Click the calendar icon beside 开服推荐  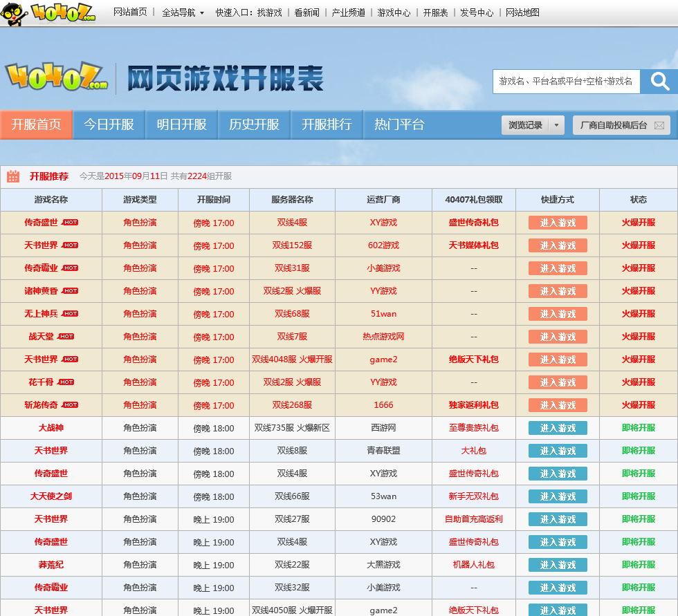(x=13, y=176)
